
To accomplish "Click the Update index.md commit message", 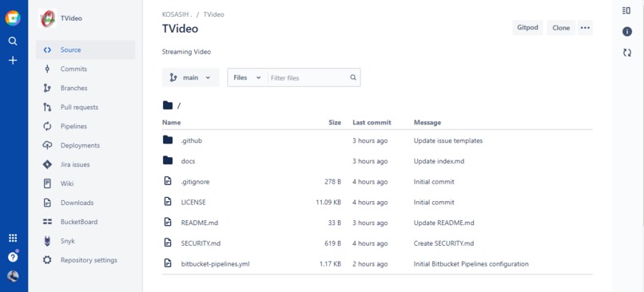I will pyautogui.click(x=439, y=161).
